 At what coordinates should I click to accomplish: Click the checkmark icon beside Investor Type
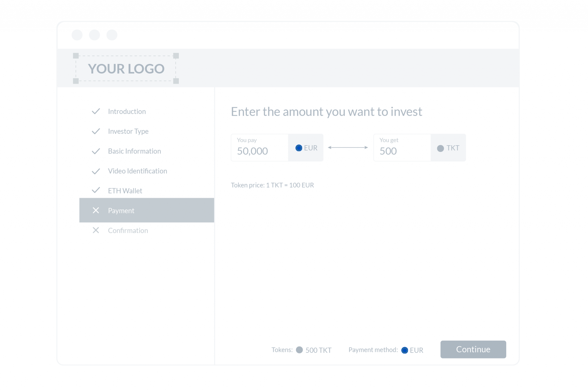point(96,131)
